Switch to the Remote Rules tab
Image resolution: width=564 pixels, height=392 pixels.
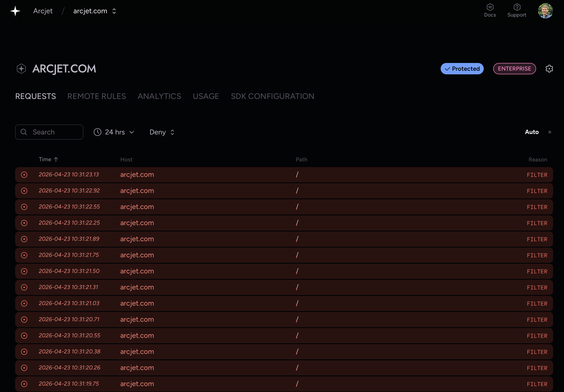(x=97, y=96)
